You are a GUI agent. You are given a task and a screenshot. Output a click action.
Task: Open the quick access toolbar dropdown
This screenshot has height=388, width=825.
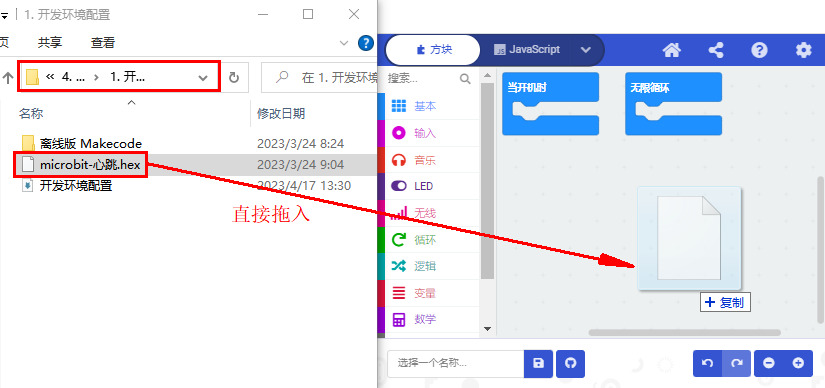(5, 16)
